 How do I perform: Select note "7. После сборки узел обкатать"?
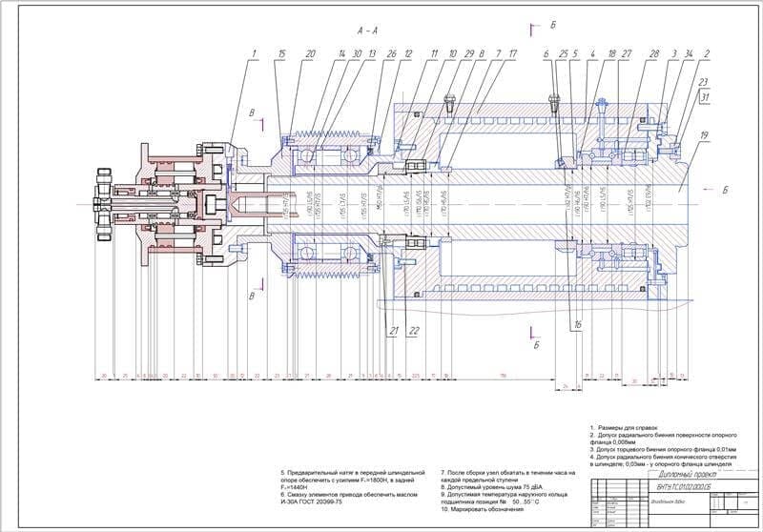coord(507,473)
